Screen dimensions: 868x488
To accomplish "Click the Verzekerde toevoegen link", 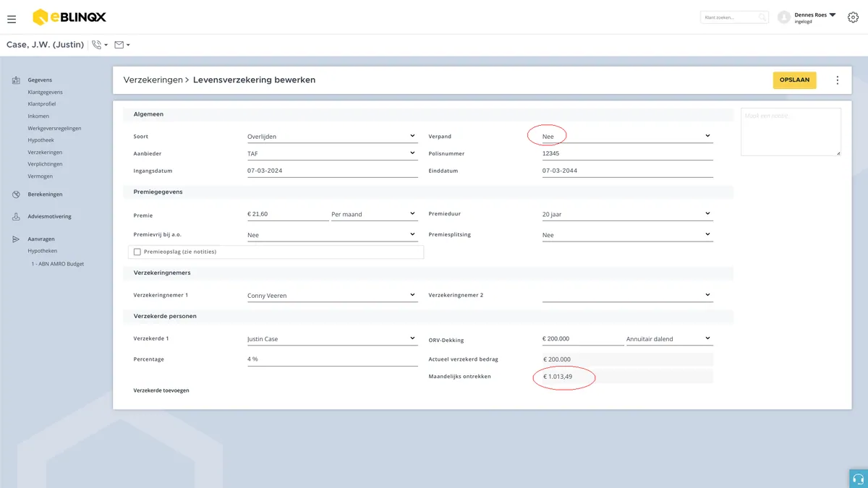I will tap(161, 390).
